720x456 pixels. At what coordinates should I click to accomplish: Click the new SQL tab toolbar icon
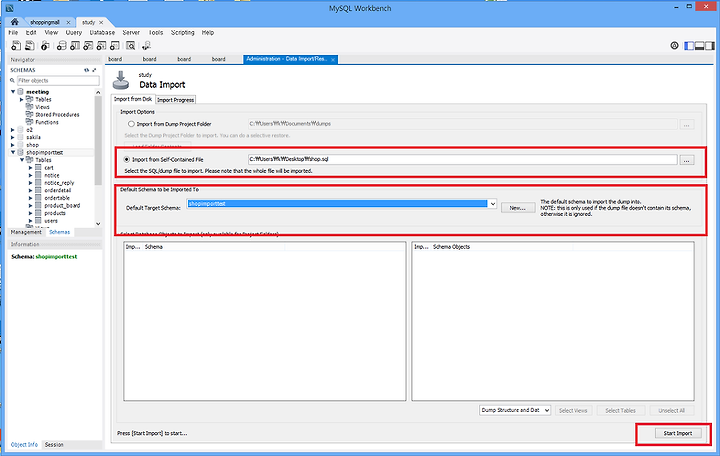[x=16, y=45]
